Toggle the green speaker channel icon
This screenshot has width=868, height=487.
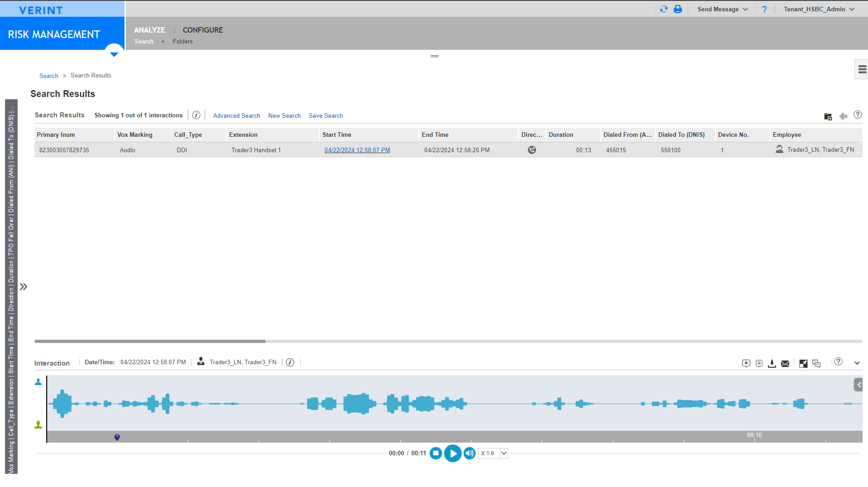[x=38, y=425]
